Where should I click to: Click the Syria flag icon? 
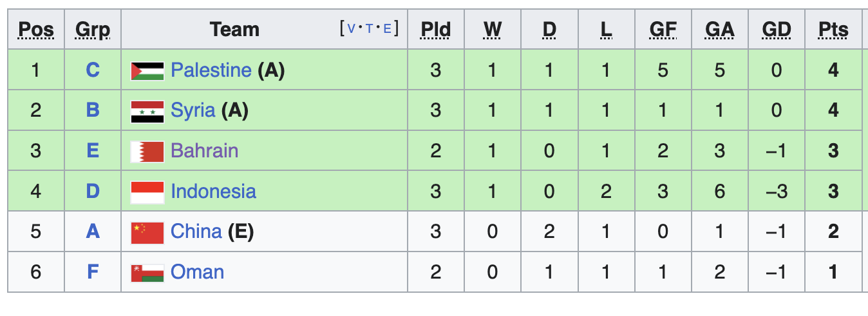pos(147,111)
